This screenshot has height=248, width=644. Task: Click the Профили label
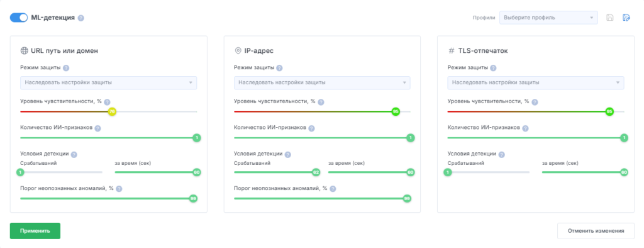click(484, 18)
